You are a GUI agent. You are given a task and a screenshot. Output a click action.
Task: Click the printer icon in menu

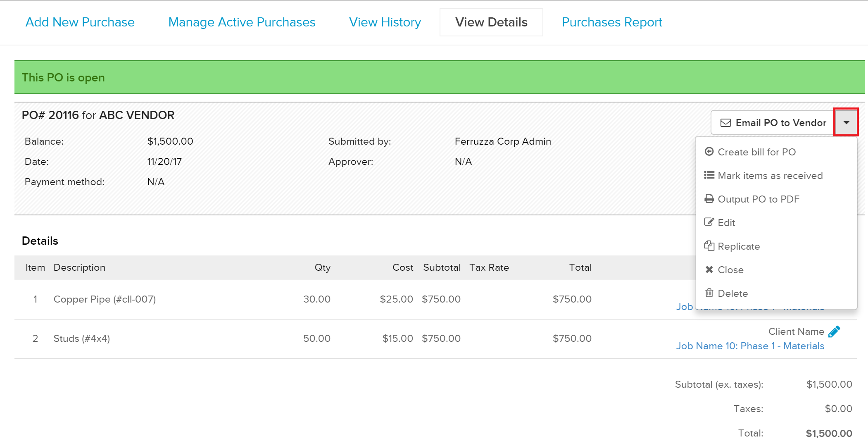[x=709, y=199]
